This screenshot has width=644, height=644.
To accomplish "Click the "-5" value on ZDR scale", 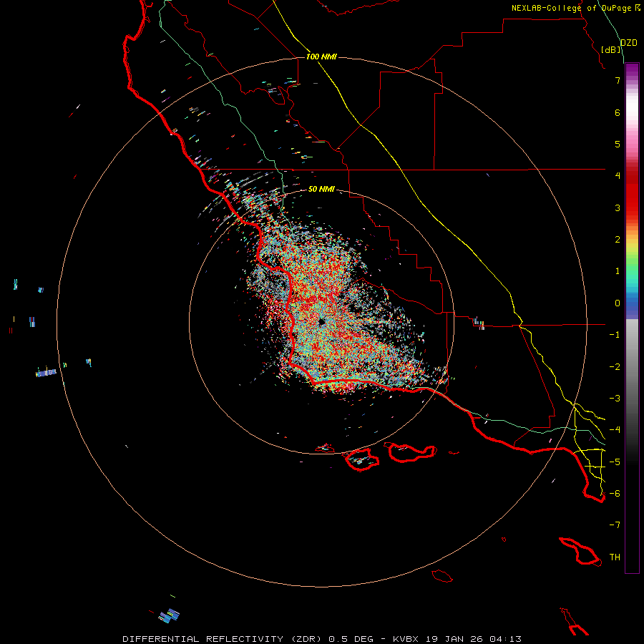I will coord(615,462).
